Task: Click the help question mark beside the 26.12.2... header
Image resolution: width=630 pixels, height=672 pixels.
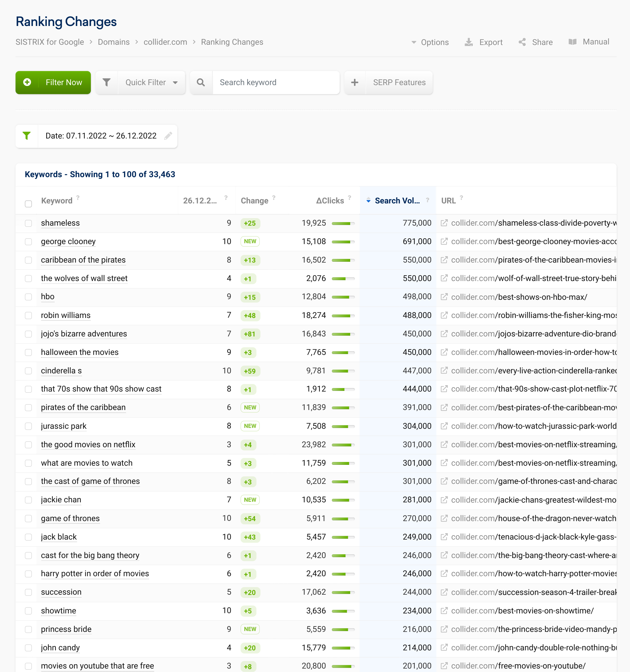Action: tap(226, 198)
